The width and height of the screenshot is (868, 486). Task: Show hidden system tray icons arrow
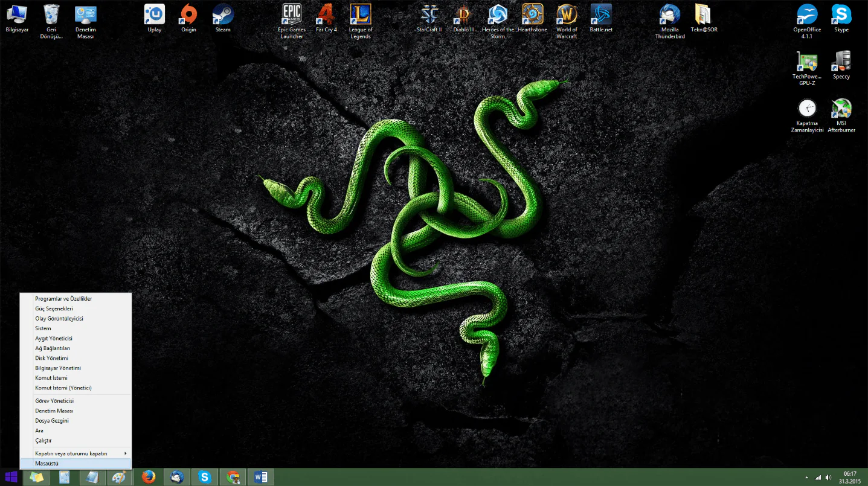pos(806,478)
